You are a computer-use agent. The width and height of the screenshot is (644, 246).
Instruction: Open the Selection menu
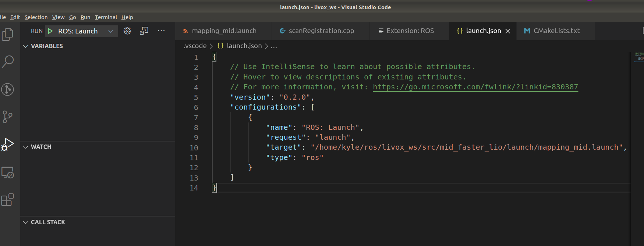coord(36,17)
